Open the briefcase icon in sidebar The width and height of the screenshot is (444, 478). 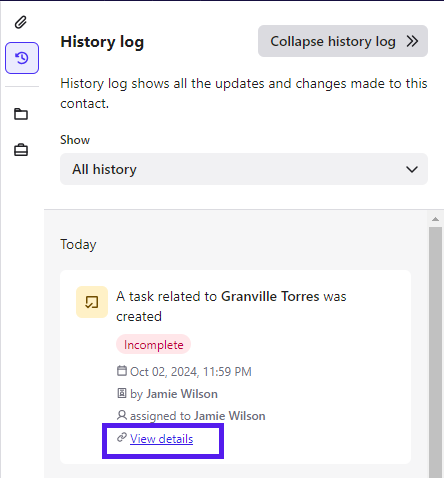click(21, 150)
